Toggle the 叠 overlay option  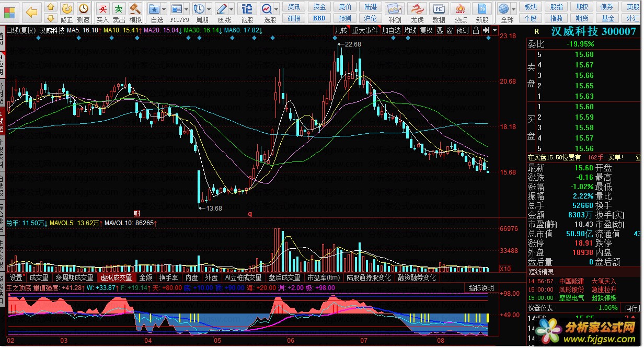point(440,30)
